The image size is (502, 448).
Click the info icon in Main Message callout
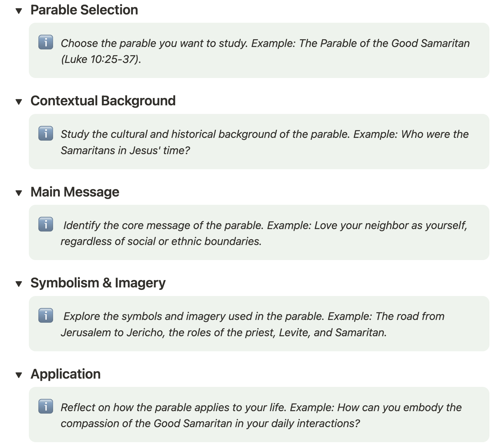[46, 224]
